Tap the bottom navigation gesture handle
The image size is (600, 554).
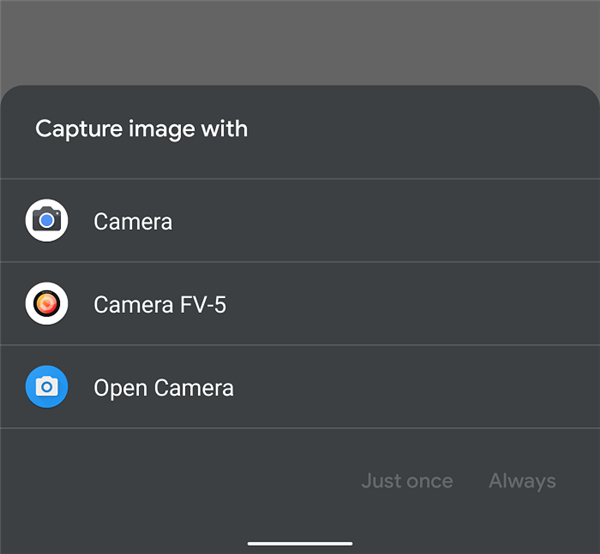coord(300,544)
